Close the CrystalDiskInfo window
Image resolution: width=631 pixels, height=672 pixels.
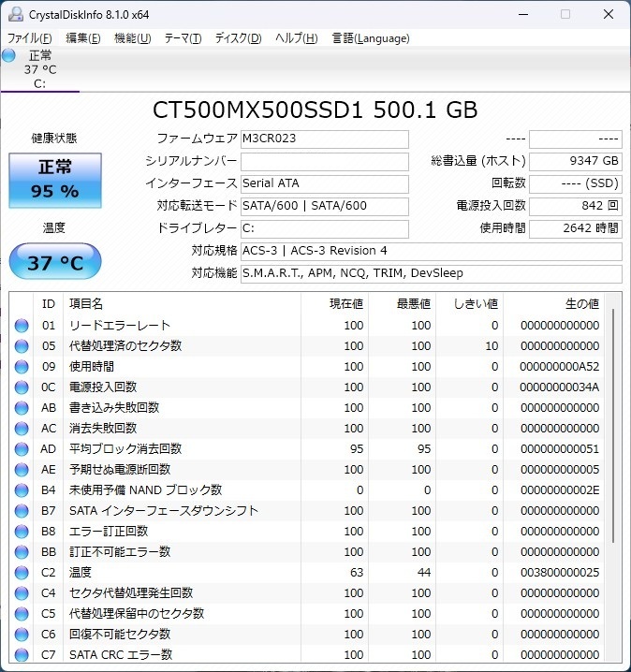point(609,14)
